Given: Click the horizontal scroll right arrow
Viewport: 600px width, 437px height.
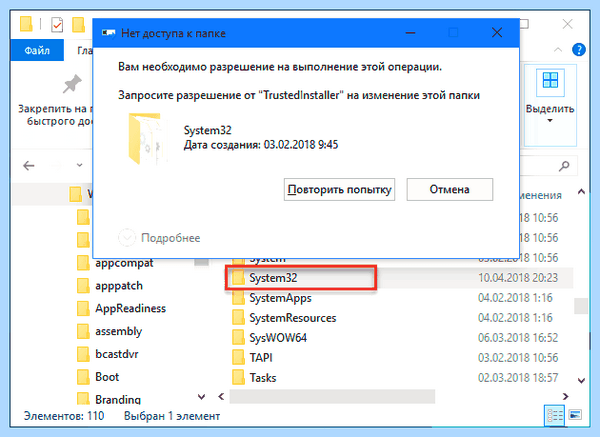Looking at the screenshot, I should 566,396.
